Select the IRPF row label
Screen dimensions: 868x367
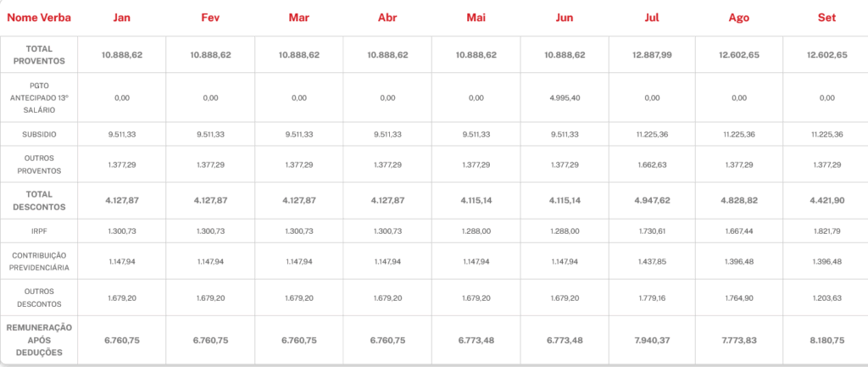[38, 231]
